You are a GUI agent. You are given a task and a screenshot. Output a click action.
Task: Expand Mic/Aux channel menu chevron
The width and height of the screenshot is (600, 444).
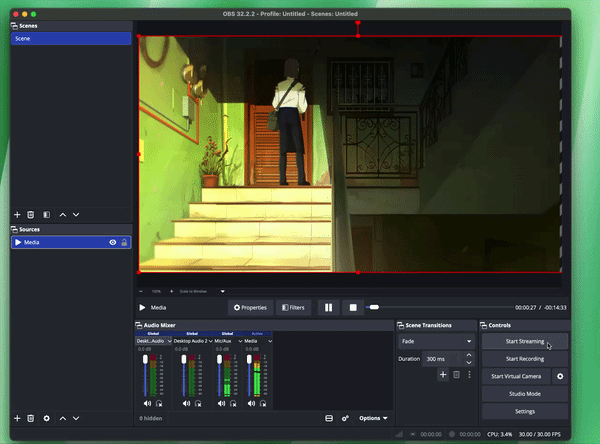pos(240,341)
